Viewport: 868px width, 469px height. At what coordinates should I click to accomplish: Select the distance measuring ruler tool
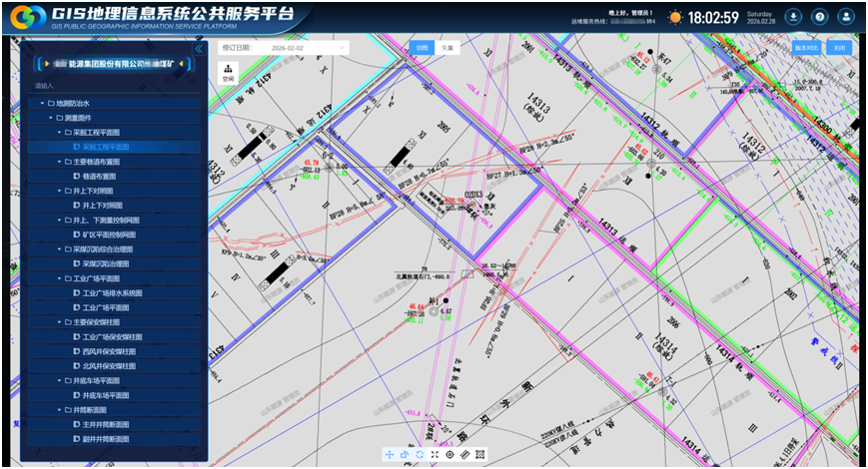point(464,454)
